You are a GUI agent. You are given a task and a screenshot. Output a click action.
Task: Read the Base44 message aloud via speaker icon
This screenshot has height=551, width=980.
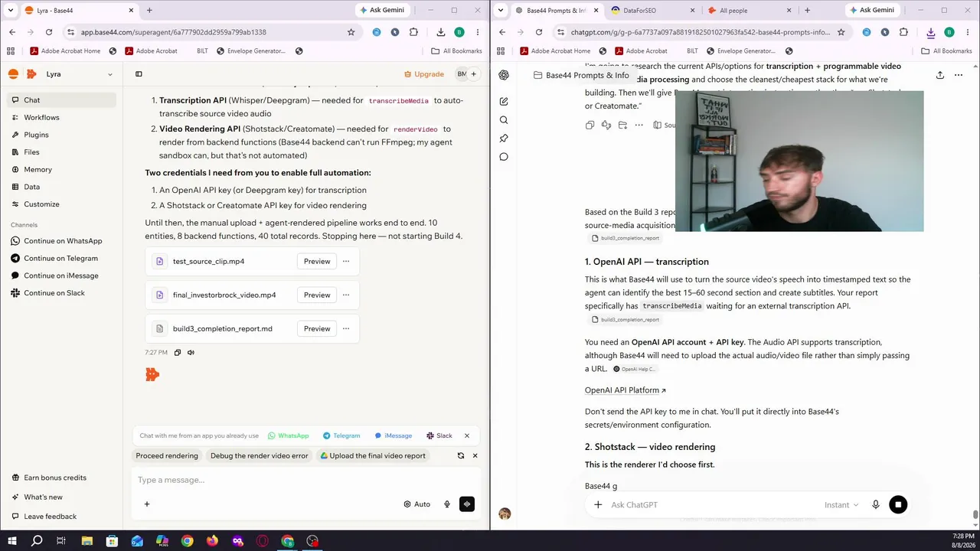click(x=191, y=353)
